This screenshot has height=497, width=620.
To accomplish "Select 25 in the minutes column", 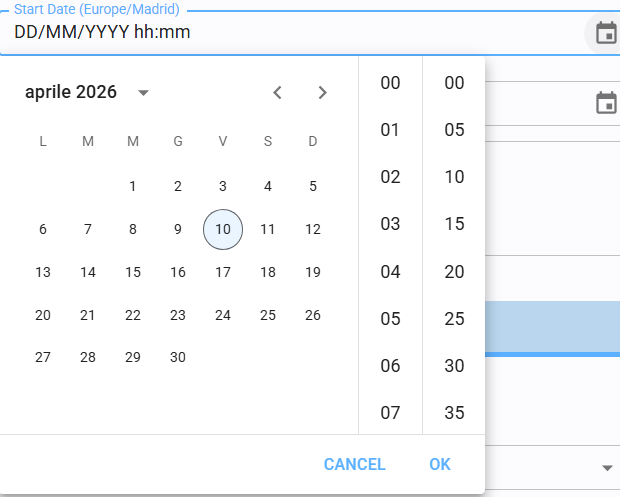I will point(454,319).
